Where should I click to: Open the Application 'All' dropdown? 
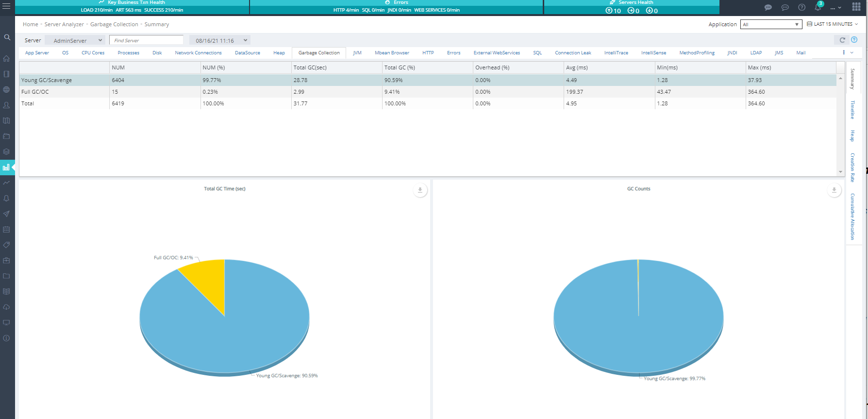771,24
